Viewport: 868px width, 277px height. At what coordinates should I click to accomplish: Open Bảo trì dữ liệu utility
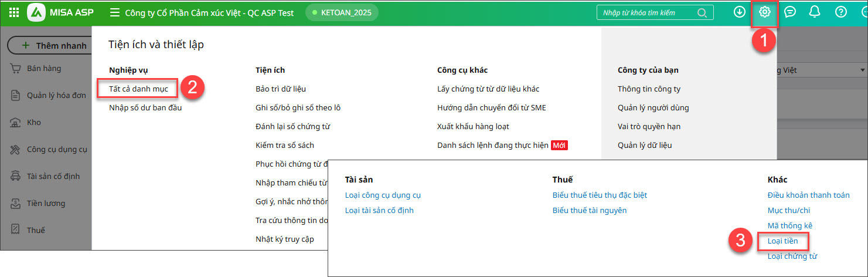click(x=281, y=89)
